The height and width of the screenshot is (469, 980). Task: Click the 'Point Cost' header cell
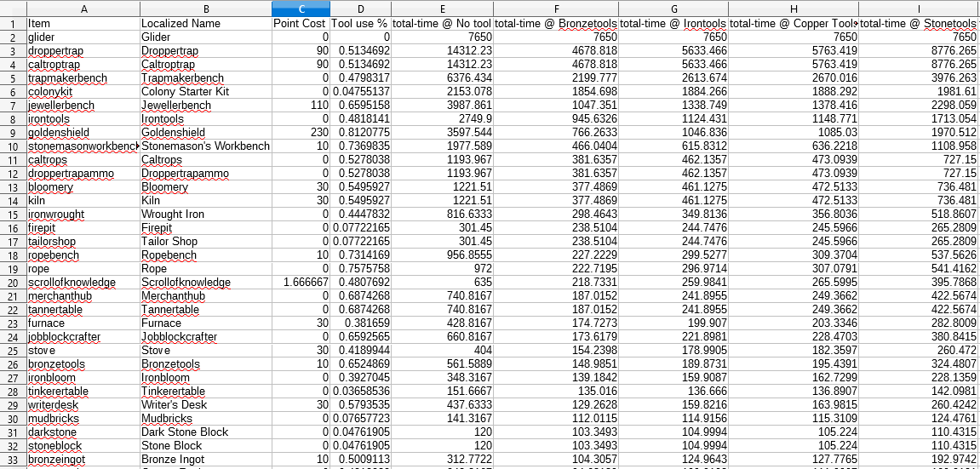coord(301,23)
